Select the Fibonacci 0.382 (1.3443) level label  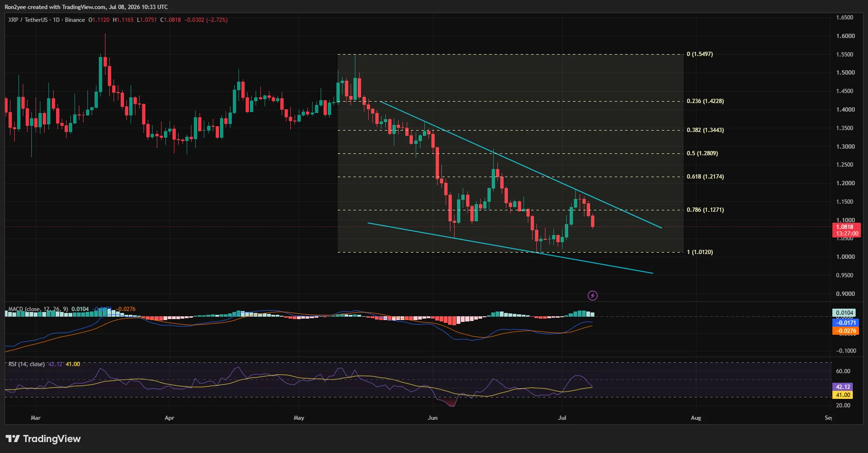click(706, 130)
